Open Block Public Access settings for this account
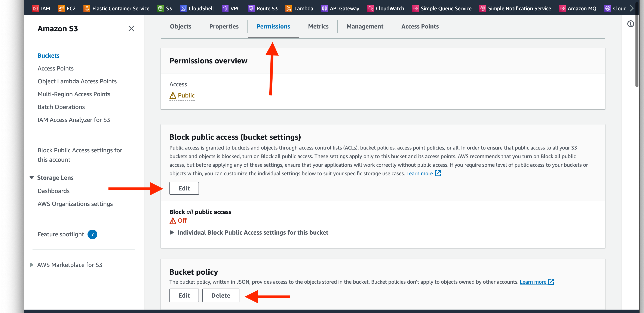Image resolution: width=644 pixels, height=313 pixels. coord(80,155)
